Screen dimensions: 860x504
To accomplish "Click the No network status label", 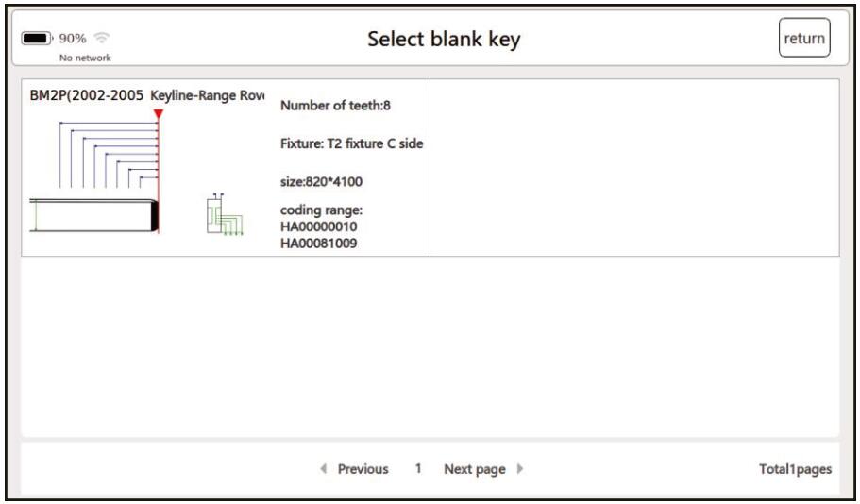I will (85, 58).
